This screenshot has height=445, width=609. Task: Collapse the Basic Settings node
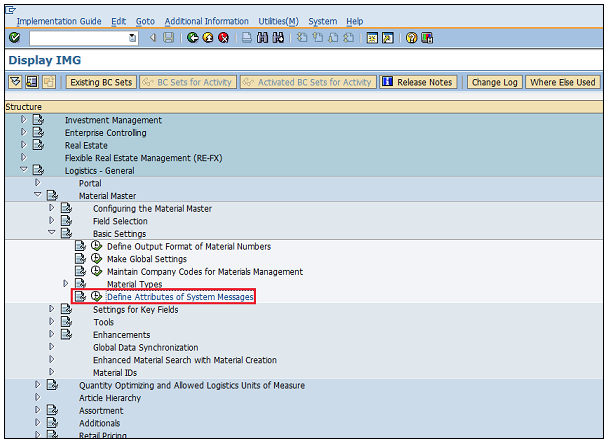[x=52, y=234]
